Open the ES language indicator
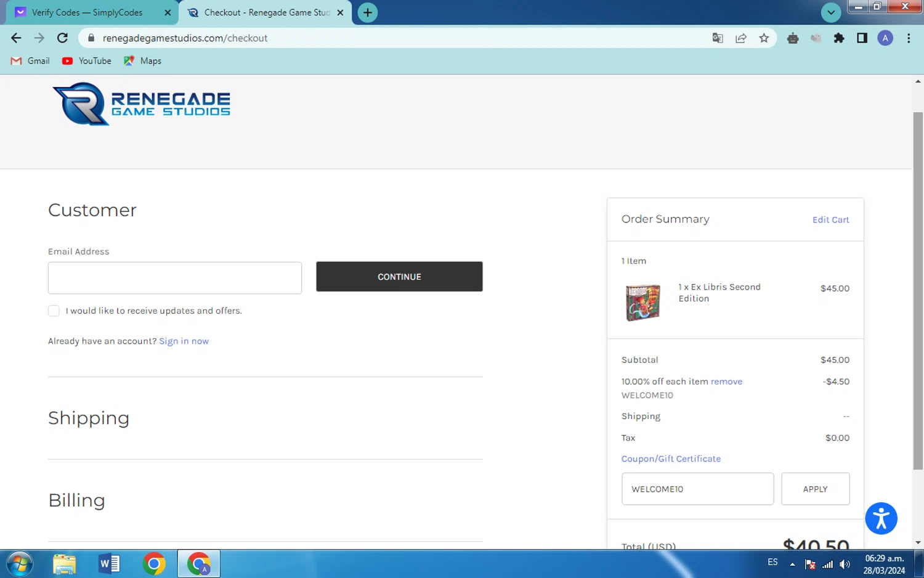Image resolution: width=924 pixels, height=578 pixels. 772,562
